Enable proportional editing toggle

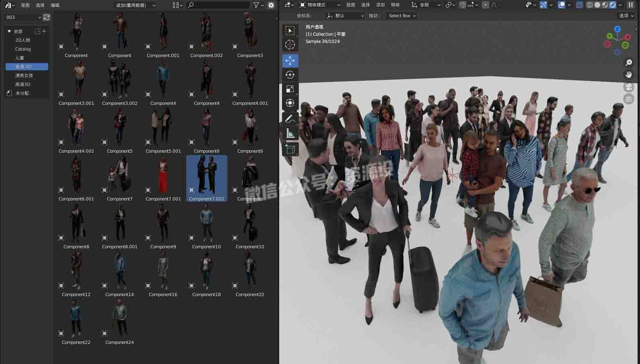486,5
